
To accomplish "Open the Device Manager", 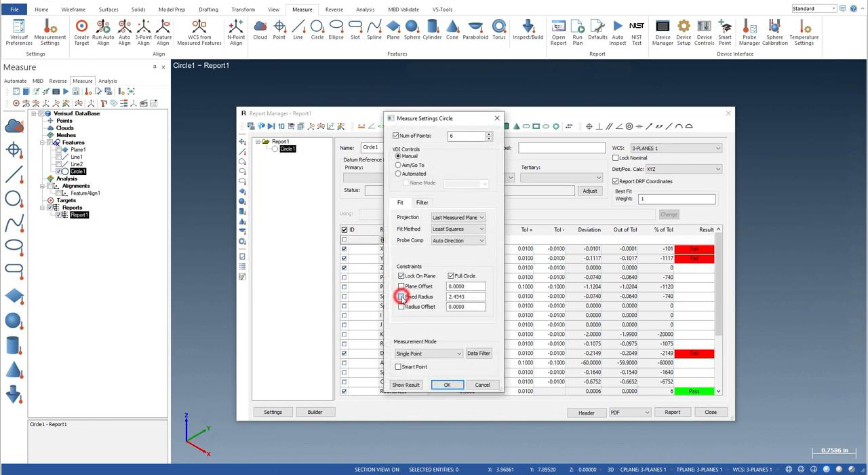I will [x=663, y=32].
